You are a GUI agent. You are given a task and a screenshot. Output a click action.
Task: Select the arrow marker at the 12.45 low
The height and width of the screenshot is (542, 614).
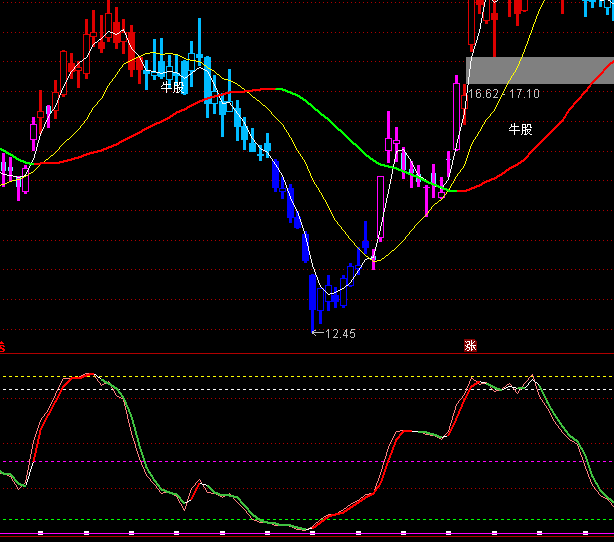point(318,333)
